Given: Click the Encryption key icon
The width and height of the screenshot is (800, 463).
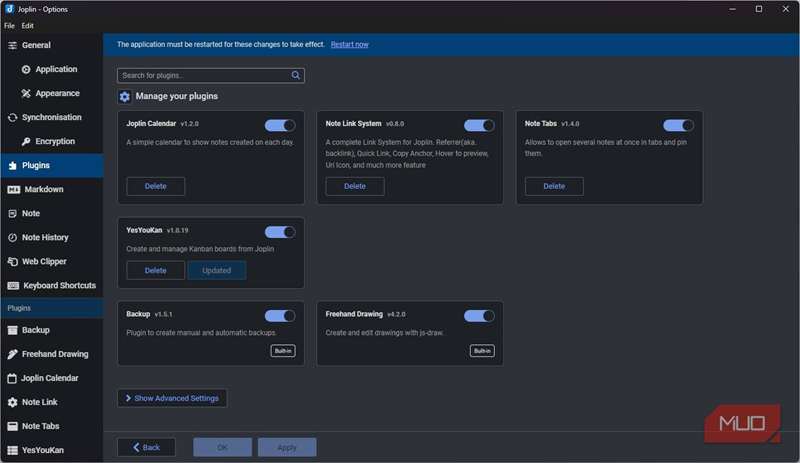Looking at the screenshot, I should [26, 141].
